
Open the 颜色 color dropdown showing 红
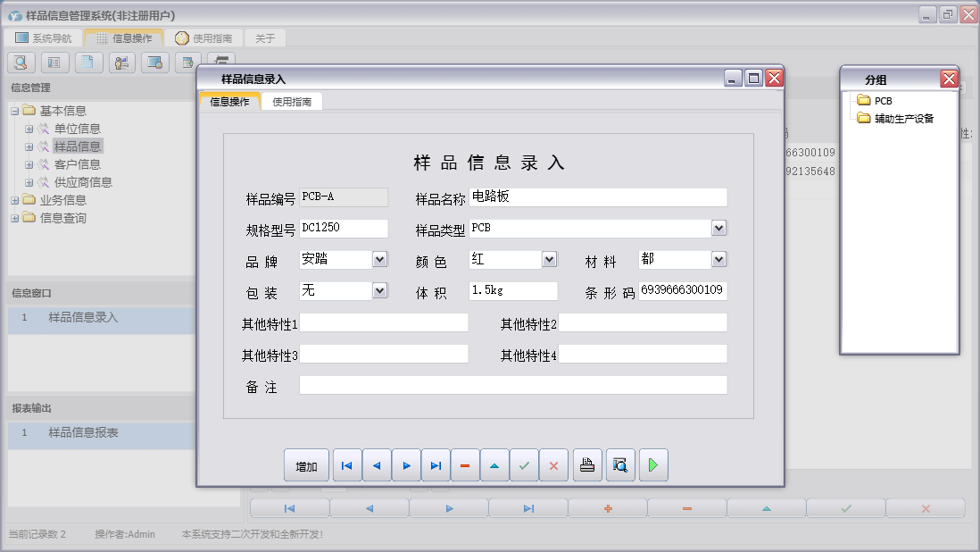[548, 259]
